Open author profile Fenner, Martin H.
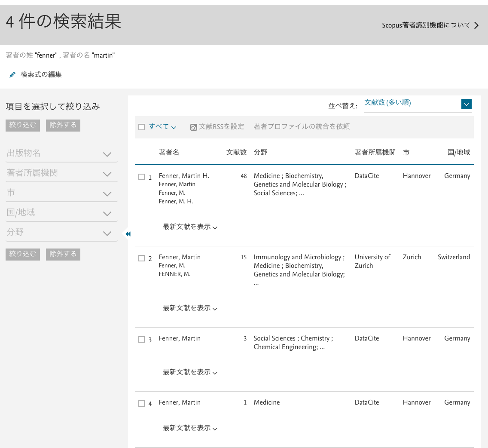488x448 pixels. 184,176
